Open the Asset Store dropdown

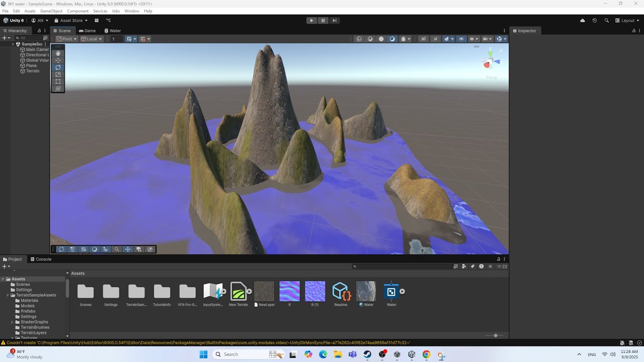(x=71, y=21)
